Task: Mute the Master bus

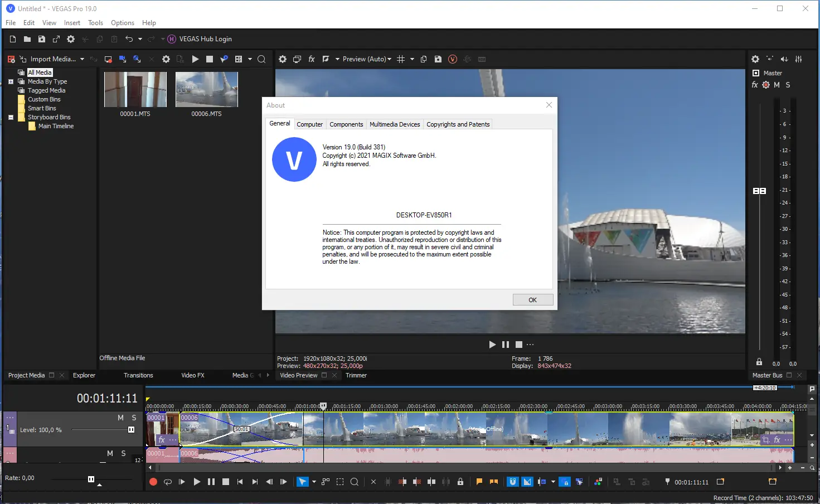Action: tap(777, 85)
